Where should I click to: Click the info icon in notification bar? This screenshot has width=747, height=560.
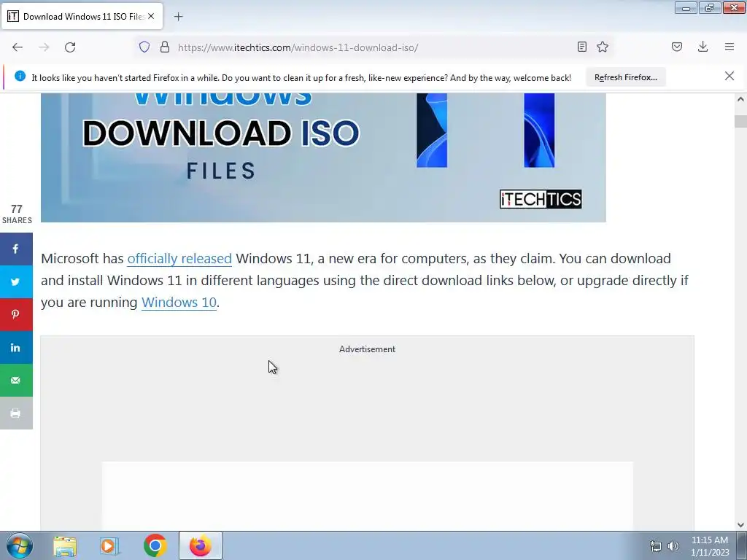pos(20,76)
